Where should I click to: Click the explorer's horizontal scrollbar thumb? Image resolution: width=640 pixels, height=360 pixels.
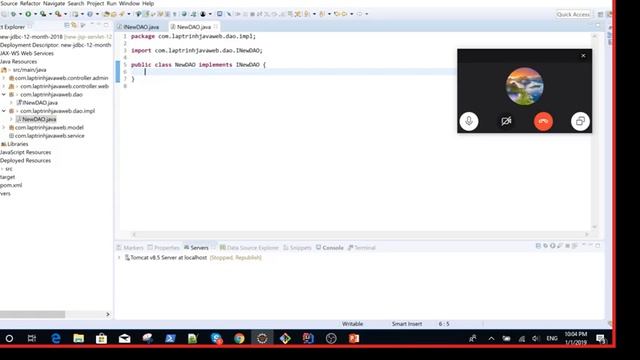(32, 314)
